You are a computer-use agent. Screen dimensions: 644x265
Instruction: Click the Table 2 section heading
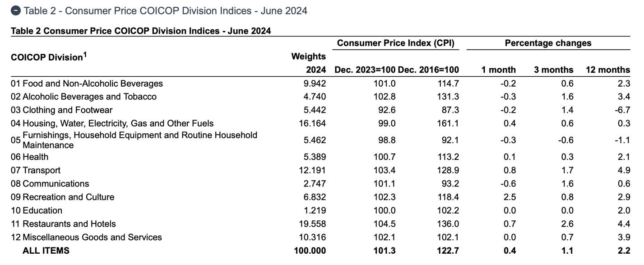pyautogui.click(x=165, y=11)
